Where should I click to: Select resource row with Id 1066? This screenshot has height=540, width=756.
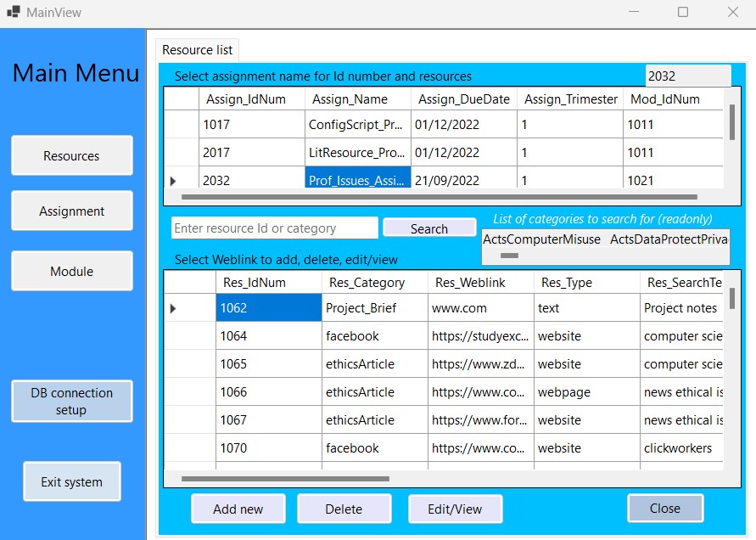click(268, 392)
